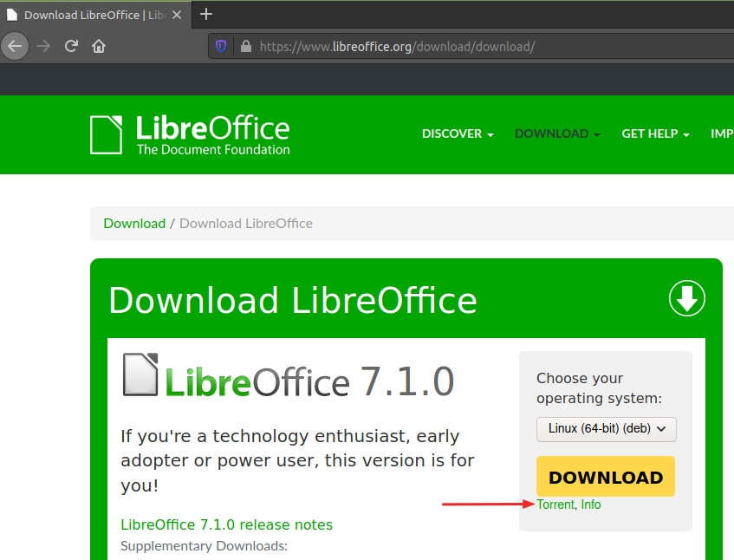Click the Download LibreOffice breadcrumb text

(x=246, y=224)
